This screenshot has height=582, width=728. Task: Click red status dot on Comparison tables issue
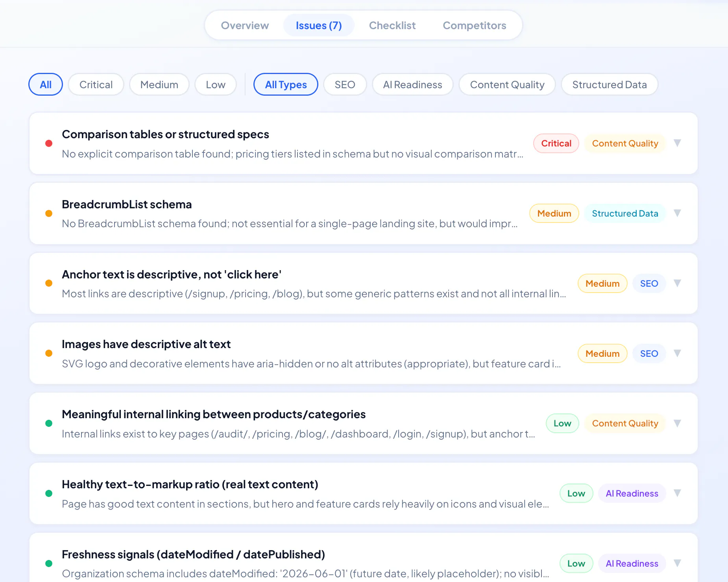click(x=49, y=143)
